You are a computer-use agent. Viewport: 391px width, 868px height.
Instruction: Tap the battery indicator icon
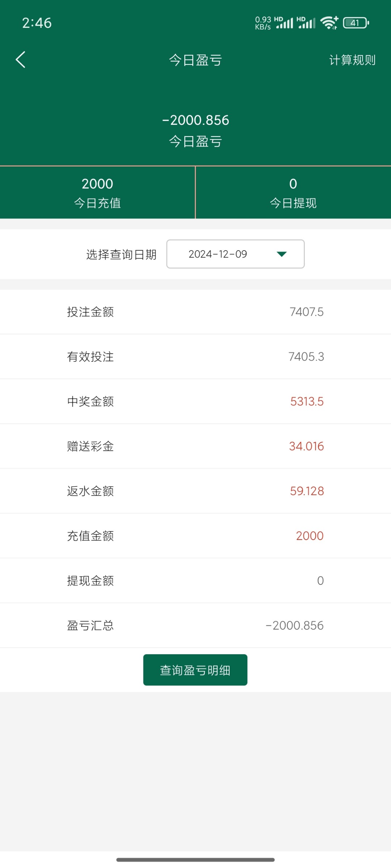tap(356, 23)
